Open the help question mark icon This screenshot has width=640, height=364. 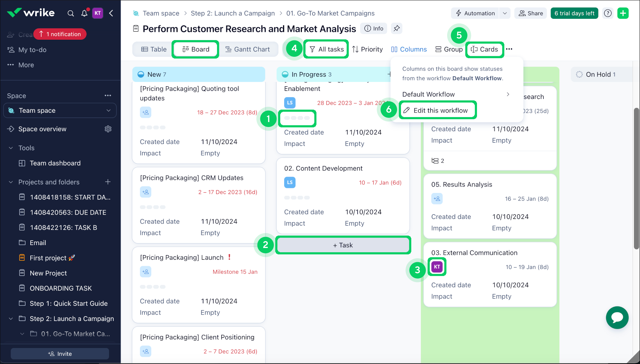pyautogui.click(x=608, y=13)
